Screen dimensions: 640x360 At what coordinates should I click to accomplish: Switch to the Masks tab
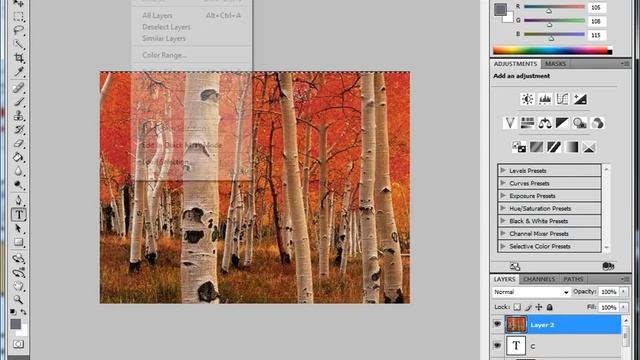tap(556, 64)
